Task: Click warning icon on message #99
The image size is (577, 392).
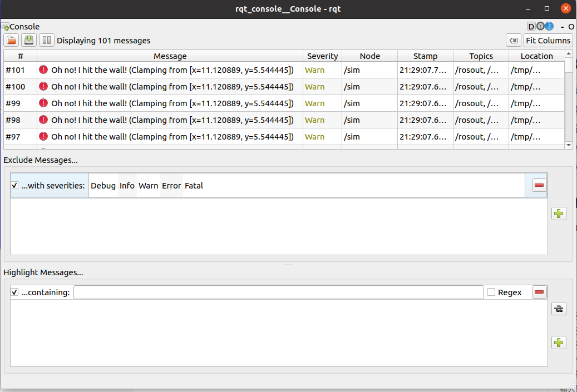Action: [43, 103]
